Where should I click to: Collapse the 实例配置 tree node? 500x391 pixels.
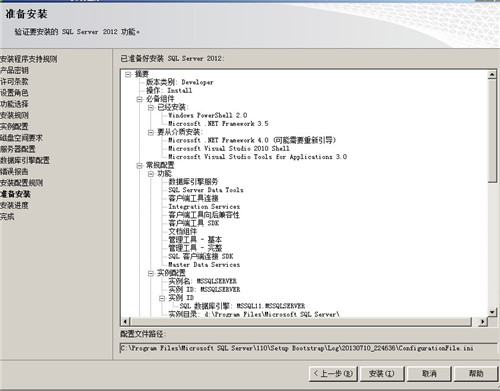(x=151, y=273)
